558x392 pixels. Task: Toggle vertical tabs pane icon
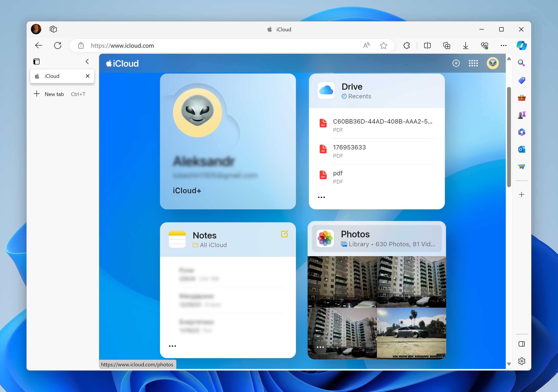click(36, 61)
